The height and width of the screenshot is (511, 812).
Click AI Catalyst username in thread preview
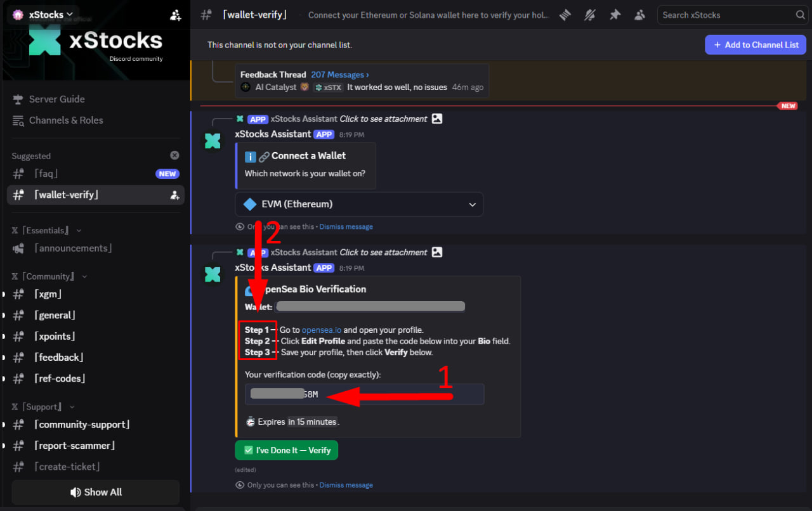276,87
